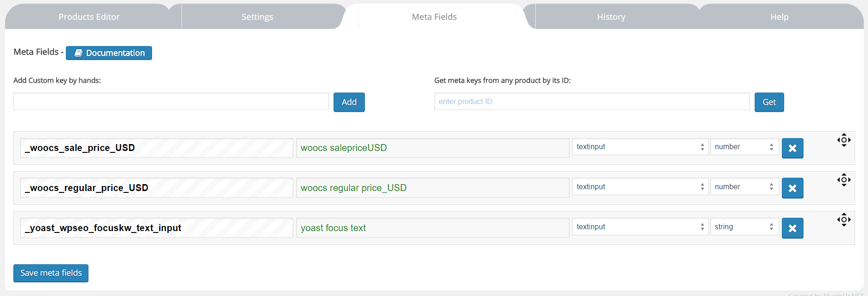Switch to the Products Editor tab
Image resolution: width=868 pixels, height=296 pixels.
[x=89, y=17]
